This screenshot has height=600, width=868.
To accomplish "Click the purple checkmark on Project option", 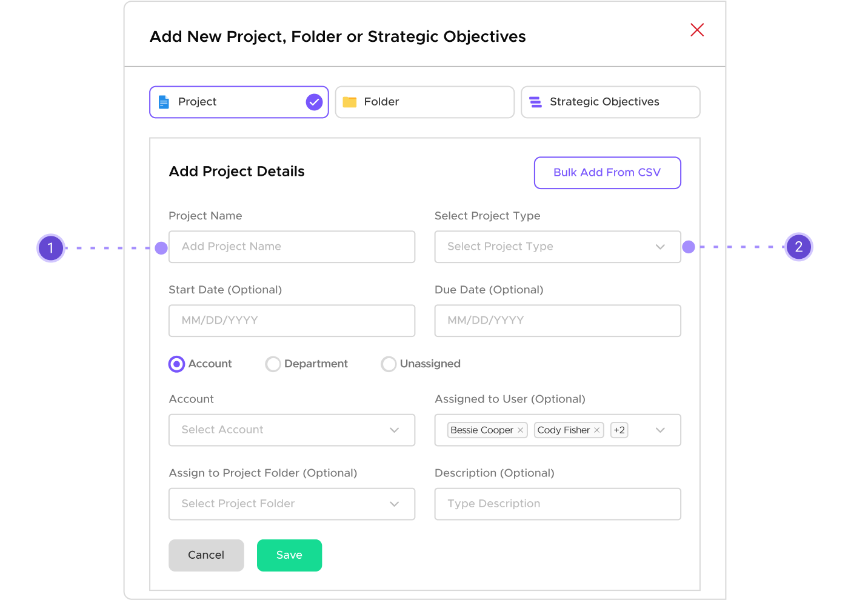I will click(314, 102).
